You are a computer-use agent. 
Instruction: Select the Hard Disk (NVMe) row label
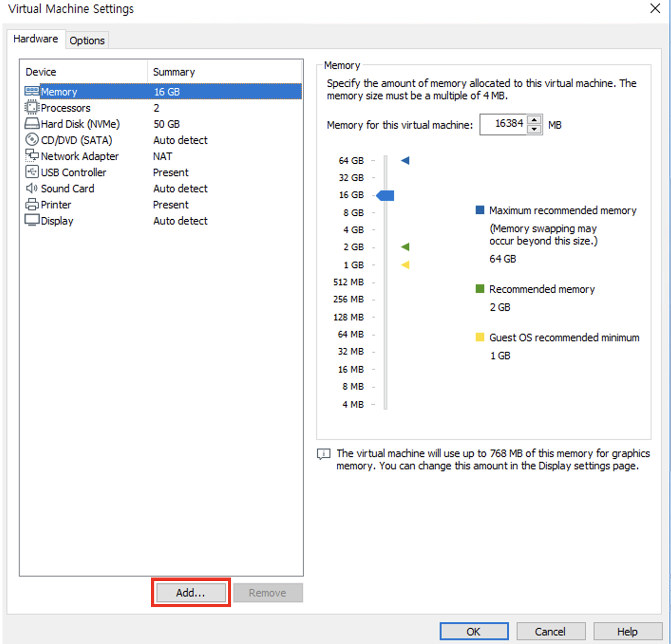[x=80, y=124]
